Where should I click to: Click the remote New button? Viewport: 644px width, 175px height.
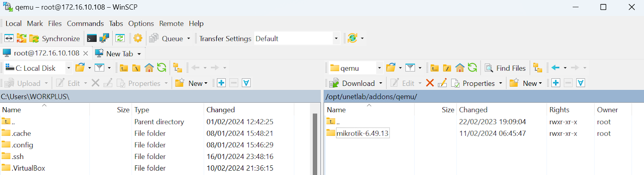coord(526,83)
